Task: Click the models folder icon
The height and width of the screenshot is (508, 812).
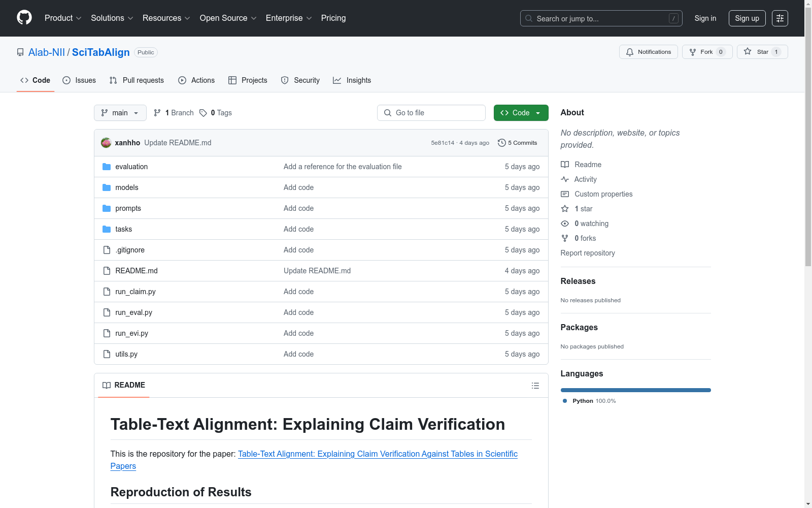Action: click(x=107, y=187)
